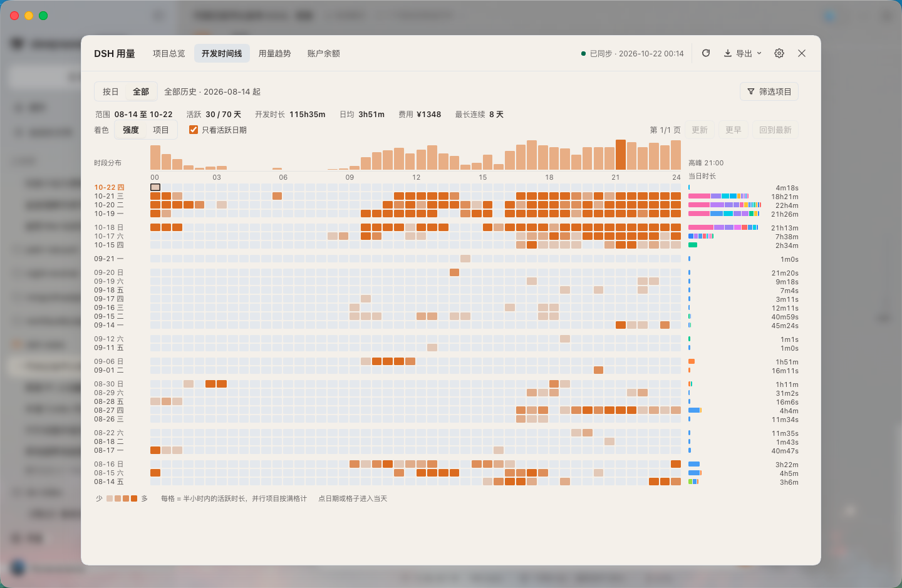Click the 10-15 四 date label
The height and width of the screenshot is (588, 902).
click(109, 245)
